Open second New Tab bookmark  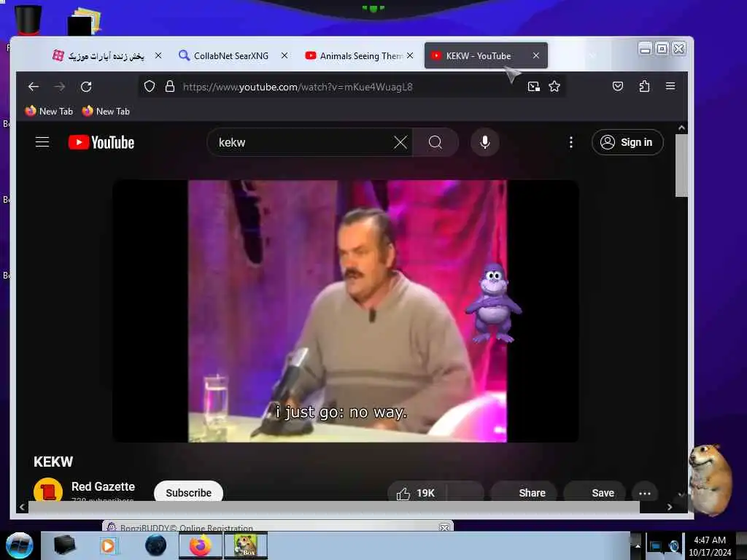pos(106,111)
